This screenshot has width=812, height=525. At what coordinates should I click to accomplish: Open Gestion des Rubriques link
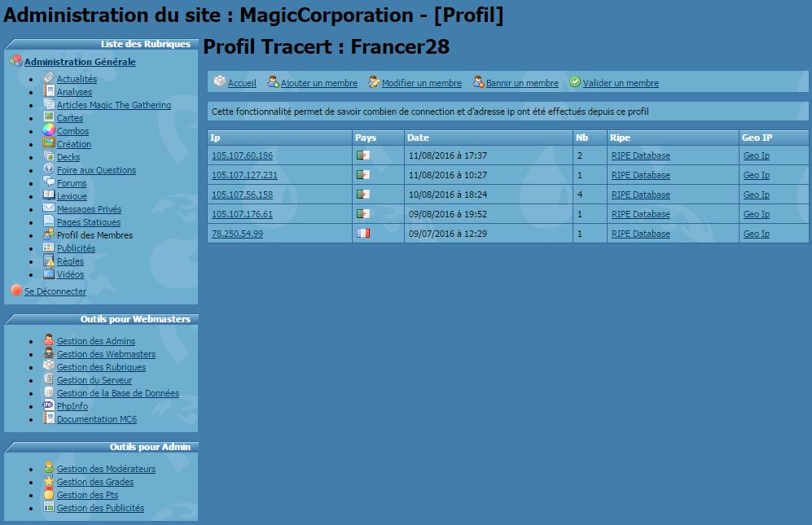point(102,367)
